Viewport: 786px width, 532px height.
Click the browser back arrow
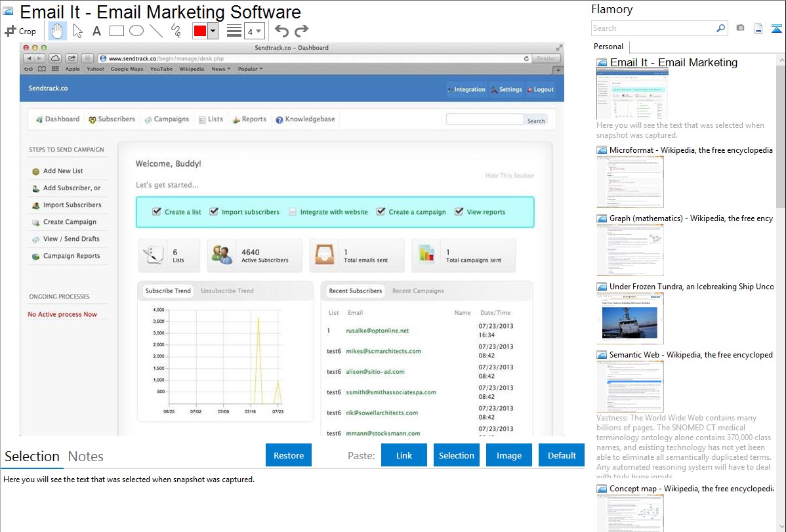[x=29, y=58]
